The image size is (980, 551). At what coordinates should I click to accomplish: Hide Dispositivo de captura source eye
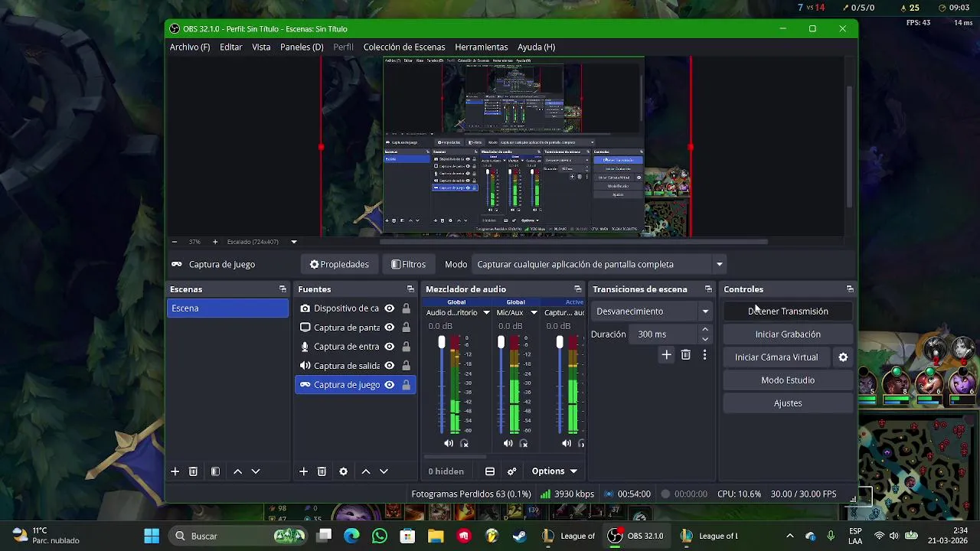(x=389, y=308)
